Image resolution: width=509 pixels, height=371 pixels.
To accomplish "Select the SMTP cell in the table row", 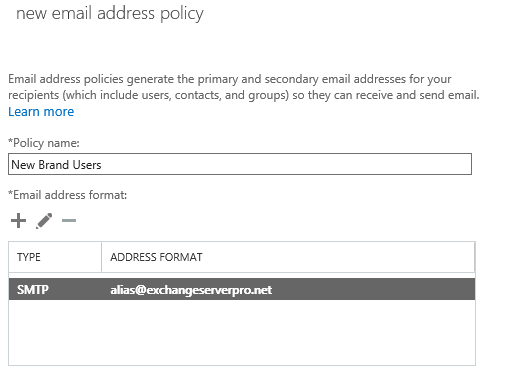I will click(33, 289).
